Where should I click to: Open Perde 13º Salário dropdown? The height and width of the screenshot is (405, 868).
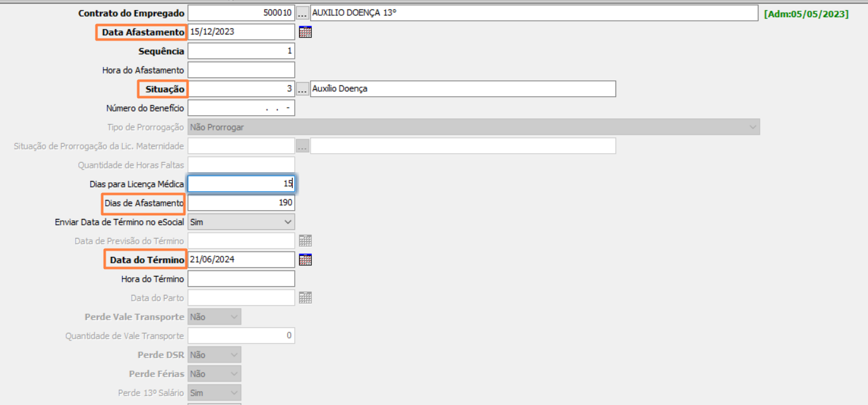tap(234, 393)
